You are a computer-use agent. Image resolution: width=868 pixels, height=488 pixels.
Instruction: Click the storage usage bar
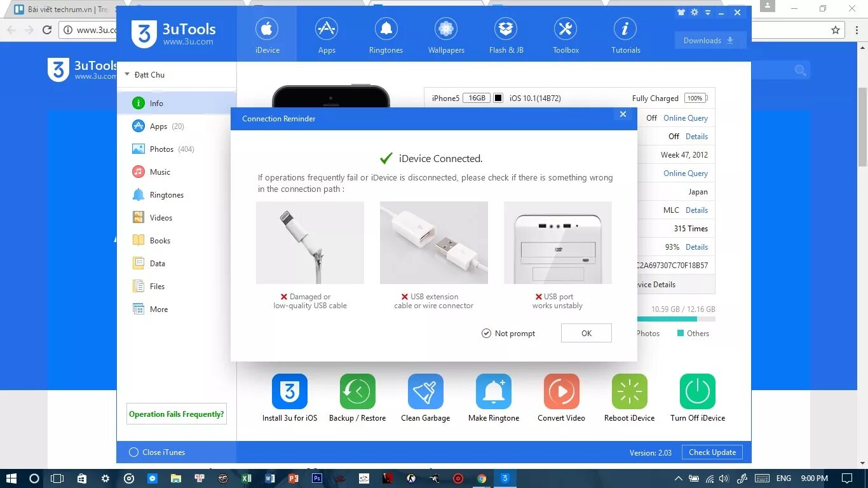676,319
